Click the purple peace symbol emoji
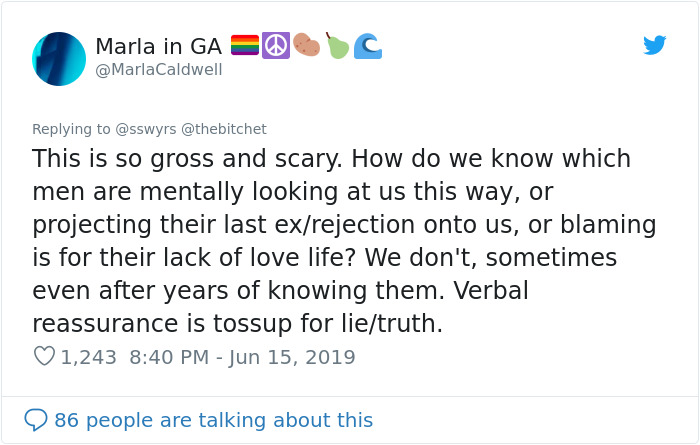 point(275,46)
